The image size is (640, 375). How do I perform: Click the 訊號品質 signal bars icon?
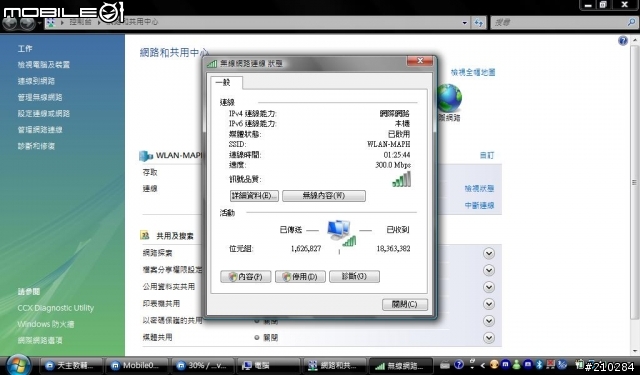[x=401, y=179]
